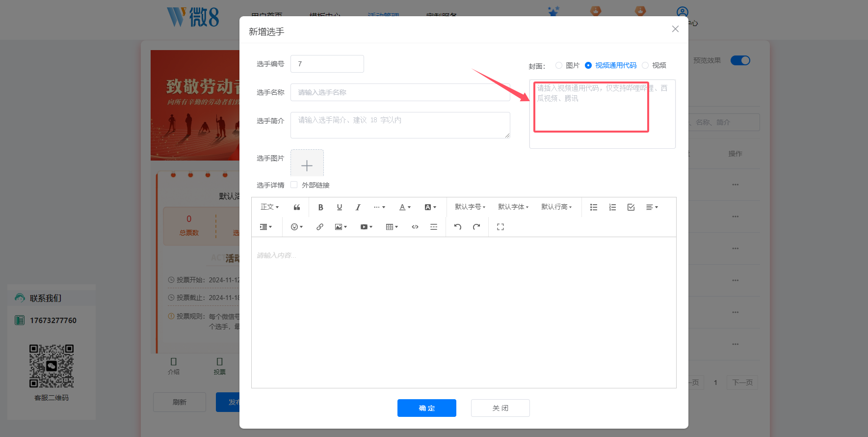Close the 新增选手 dialog with X

tap(675, 29)
